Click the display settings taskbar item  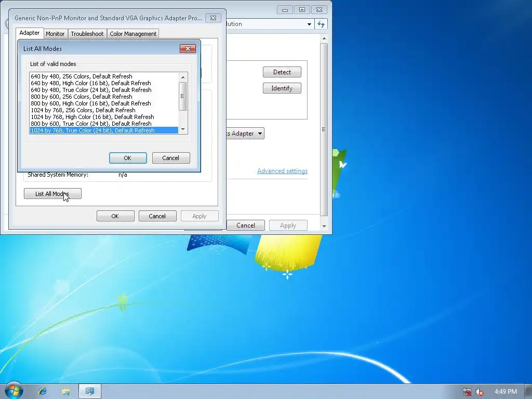90,392
